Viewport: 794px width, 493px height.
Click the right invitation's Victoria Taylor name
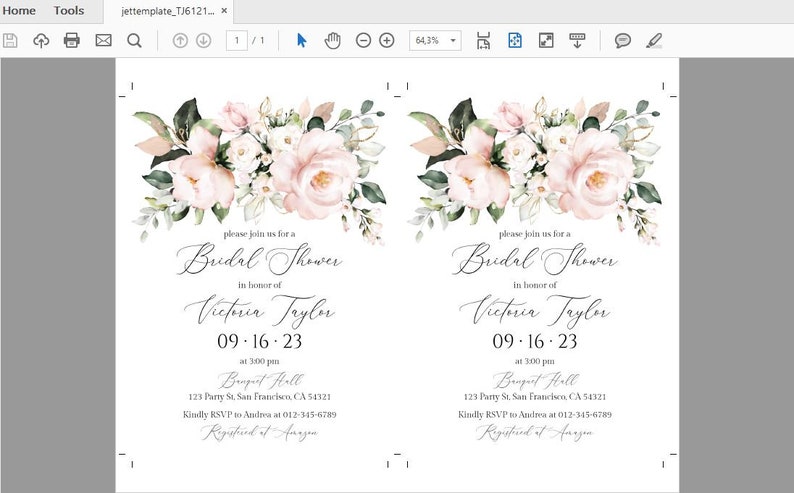[x=535, y=310]
